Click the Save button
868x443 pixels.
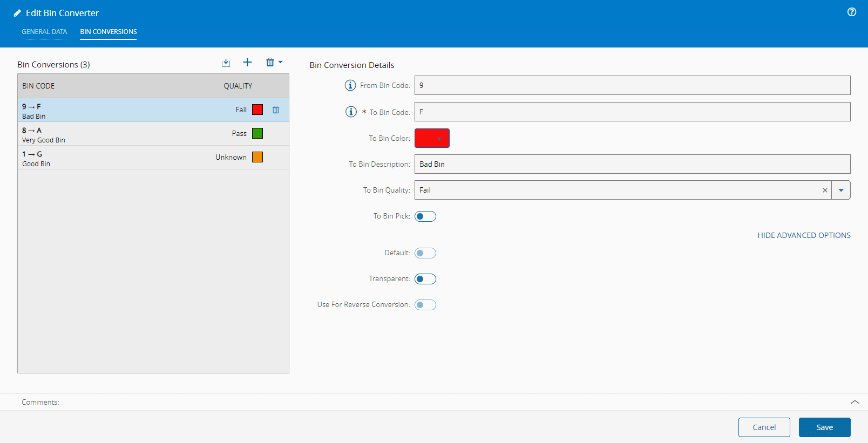(824, 427)
